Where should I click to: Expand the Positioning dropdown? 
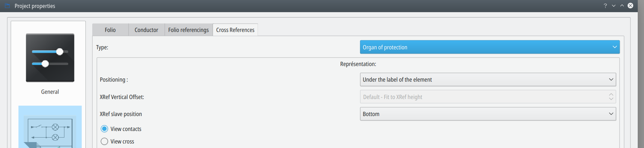click(488, 80)
